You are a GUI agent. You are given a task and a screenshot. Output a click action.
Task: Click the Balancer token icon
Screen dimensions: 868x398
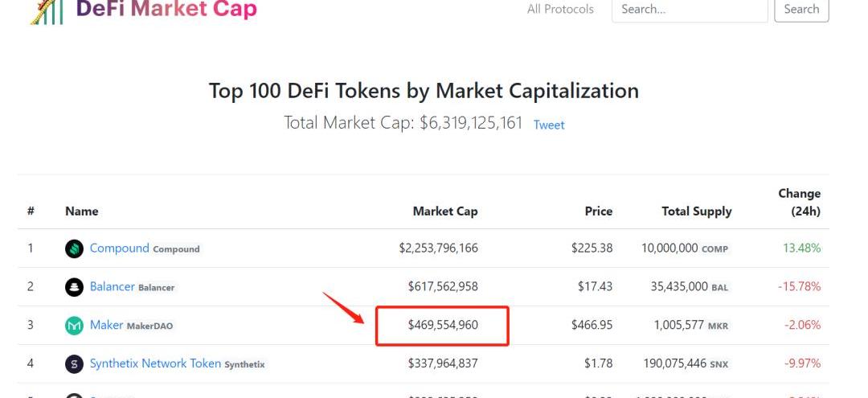(74, 287)
